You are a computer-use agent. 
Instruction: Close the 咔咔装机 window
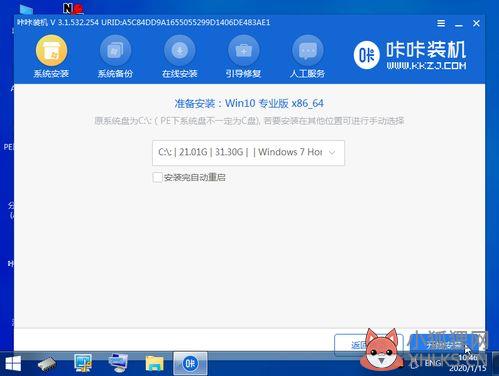(476, 23)
